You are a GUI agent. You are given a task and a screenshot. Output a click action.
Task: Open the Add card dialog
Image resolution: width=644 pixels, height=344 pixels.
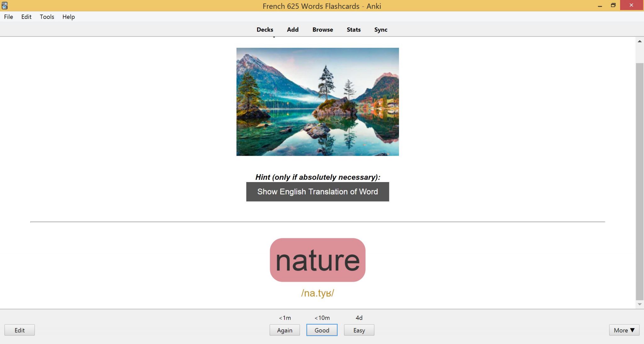tap(292, 29)
